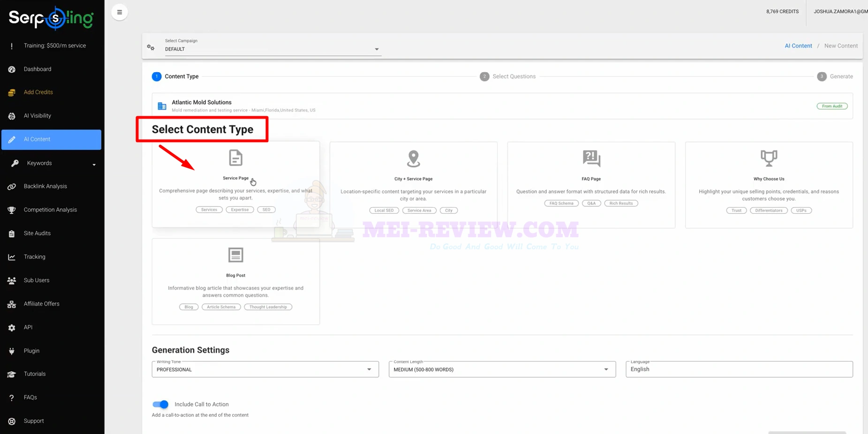
Task: Click the Competition Analysis trophy icon
Action: 12,210
